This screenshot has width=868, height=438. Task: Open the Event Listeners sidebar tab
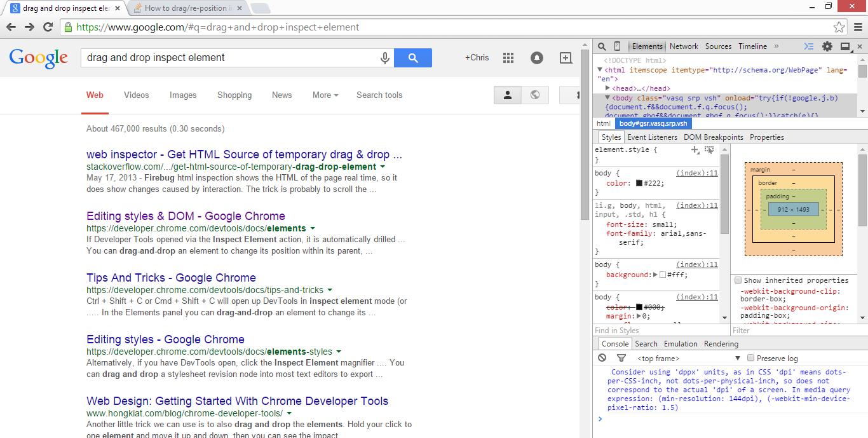[652, 137]
